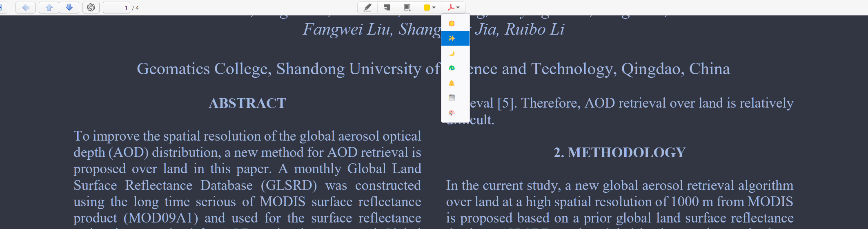Choose the peacock theme option

coord(455,68)
